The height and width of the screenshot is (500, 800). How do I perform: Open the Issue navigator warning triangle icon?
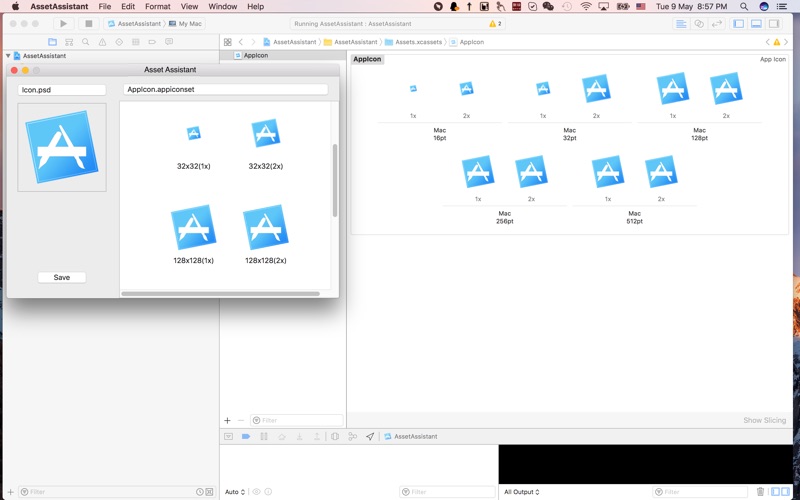[x=102, y=42]
